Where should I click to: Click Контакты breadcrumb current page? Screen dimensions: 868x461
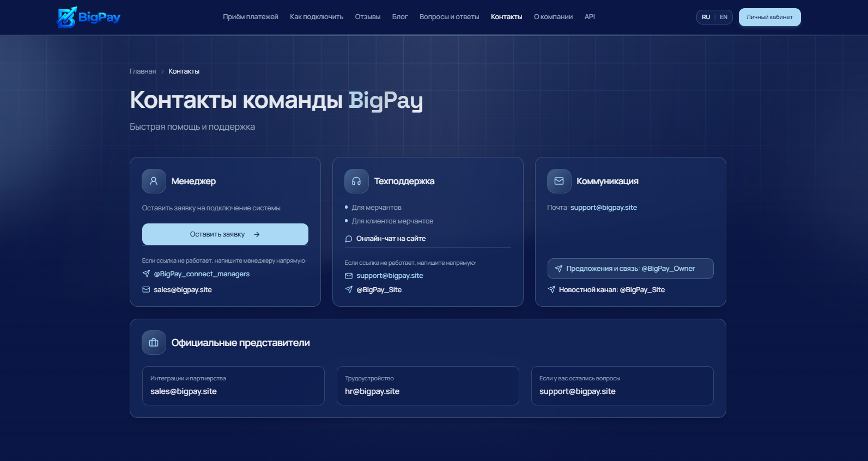(x=184, y=71)
